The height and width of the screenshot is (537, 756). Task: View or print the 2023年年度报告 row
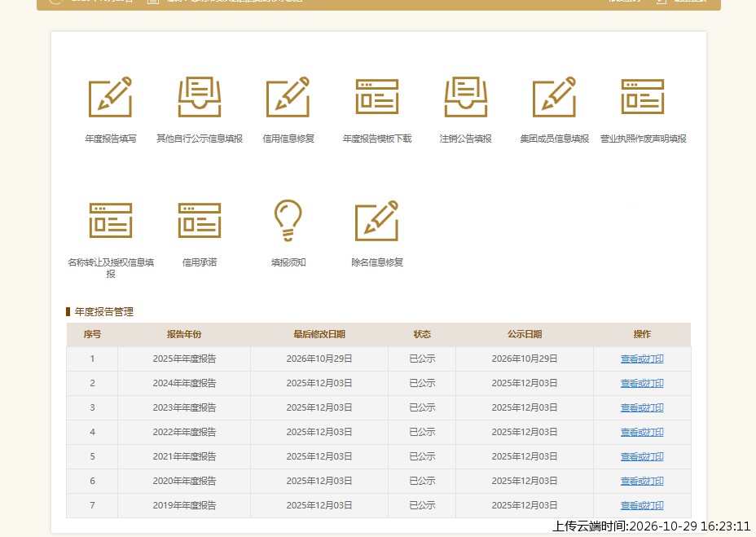[642, 407]
